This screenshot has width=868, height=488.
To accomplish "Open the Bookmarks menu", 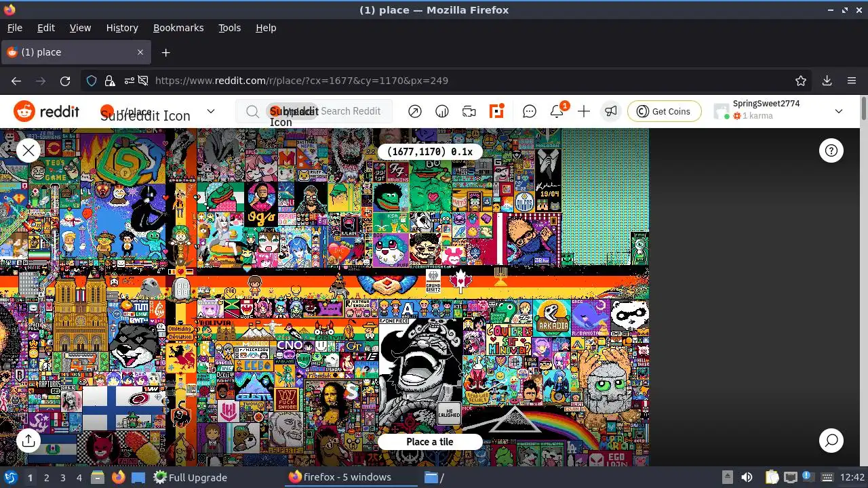I will pos(178,28).
